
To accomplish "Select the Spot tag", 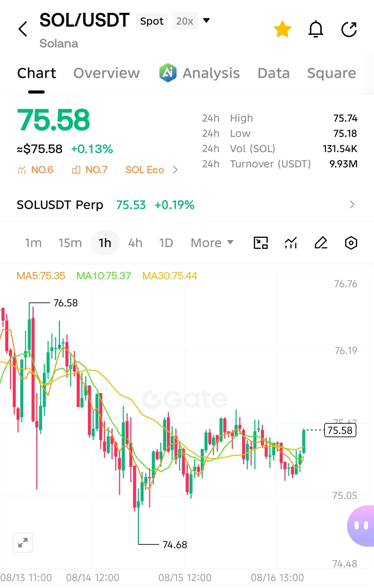I will (x=152, y=21).
